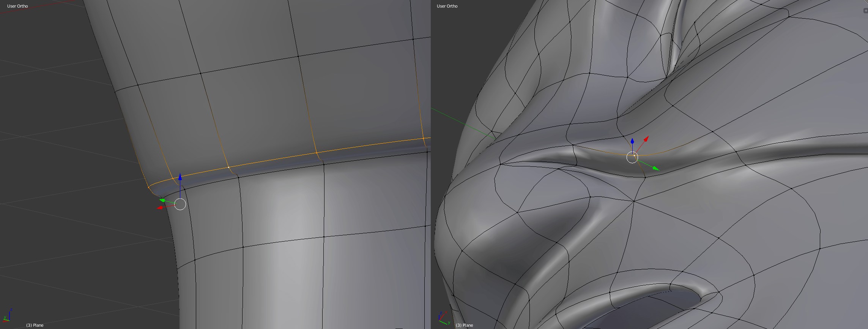Image resolution: width=868 pixels, height=329 pixels.
Task: Click the green Y-axis arrow in left viewport
Action: click(162, 200)
